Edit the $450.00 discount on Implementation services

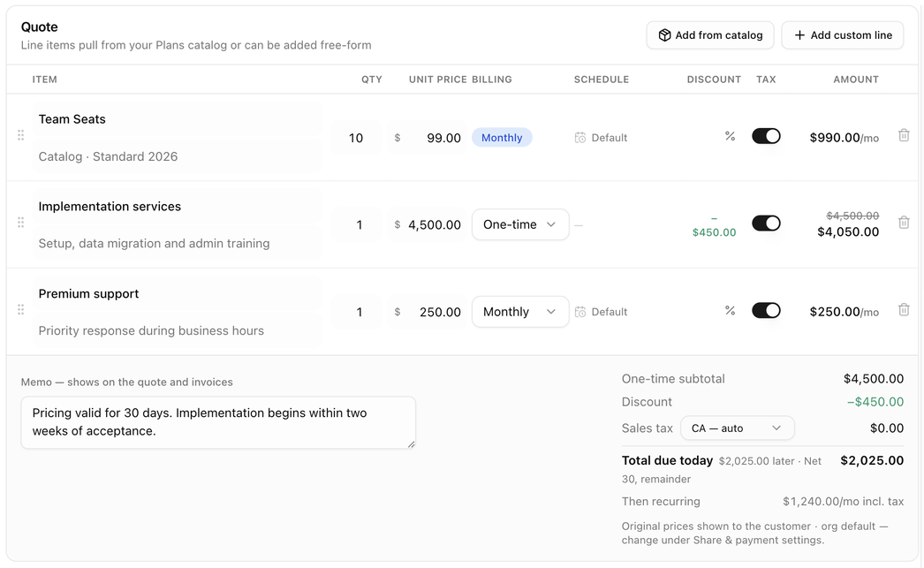[x=715, y=225]
